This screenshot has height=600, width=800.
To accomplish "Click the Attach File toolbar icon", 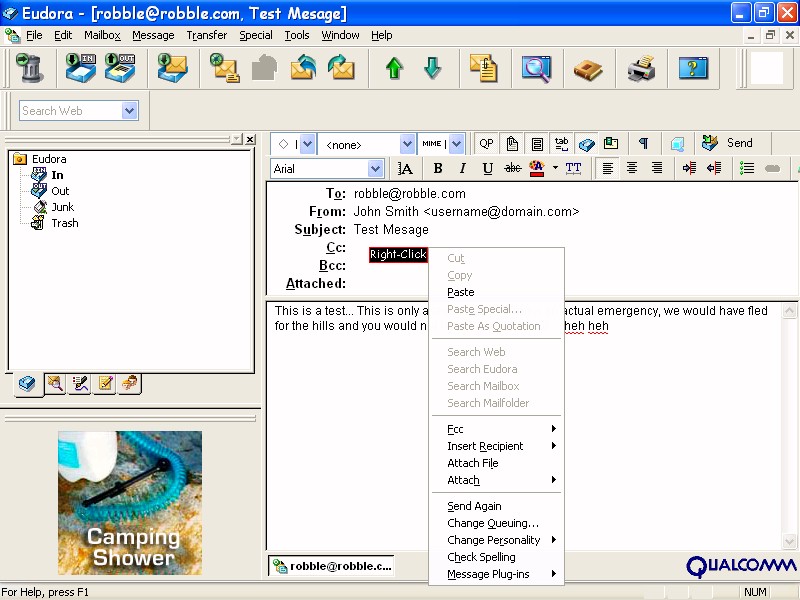I will click(483, 68).
